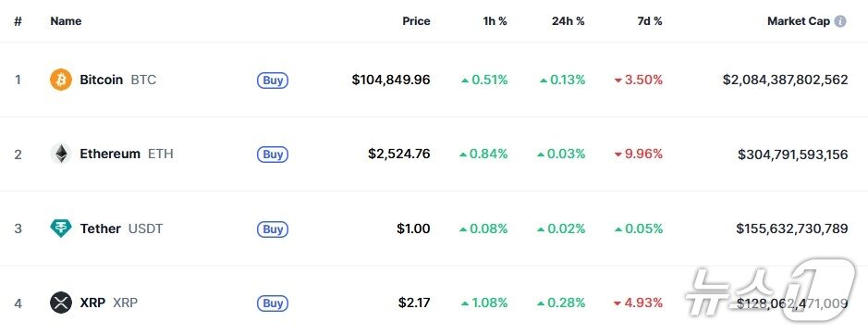The width and height of the screenshot is (868, 334).
Task: Click the Buy button for Ethereum
Action: coord(273,155)
